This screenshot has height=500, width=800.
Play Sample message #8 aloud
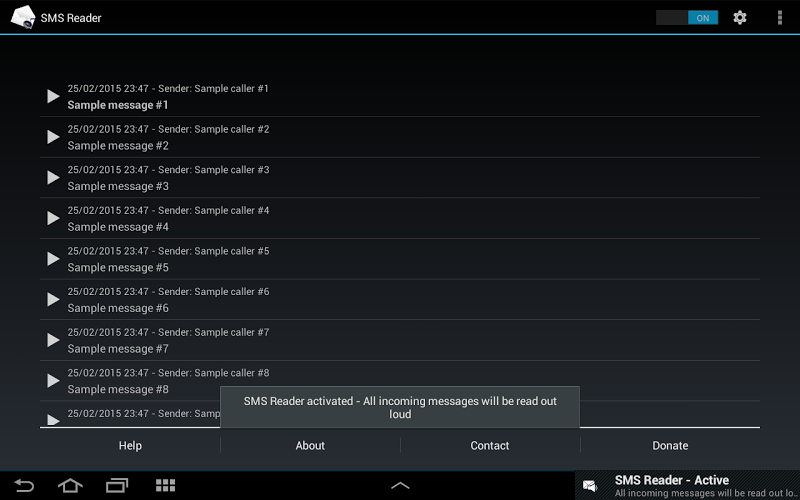53,381
